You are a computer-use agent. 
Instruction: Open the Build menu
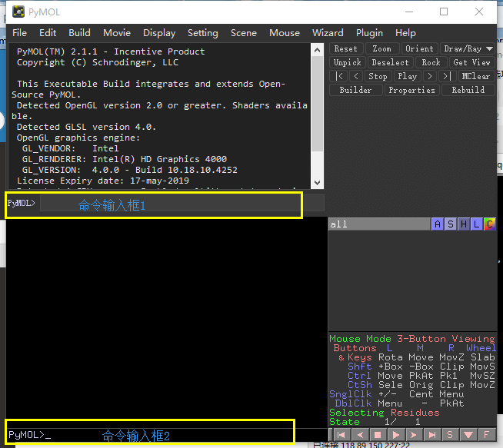pos(79,33)
